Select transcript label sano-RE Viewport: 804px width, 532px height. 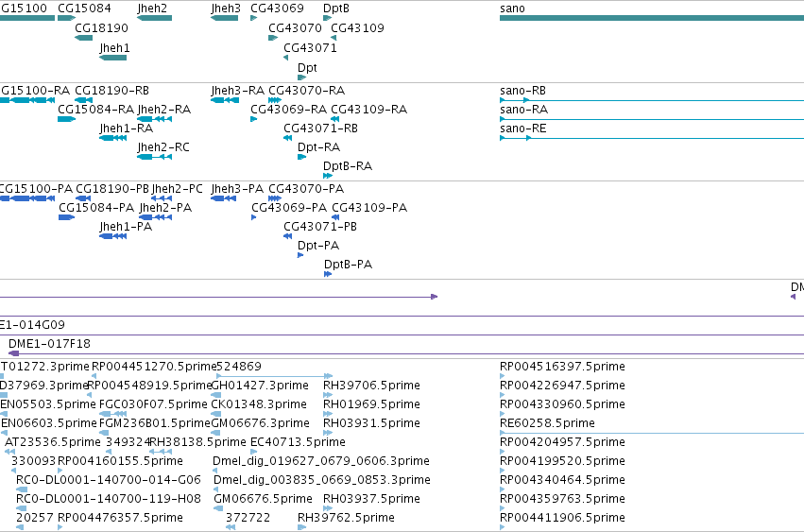click(x=523, y=129)
